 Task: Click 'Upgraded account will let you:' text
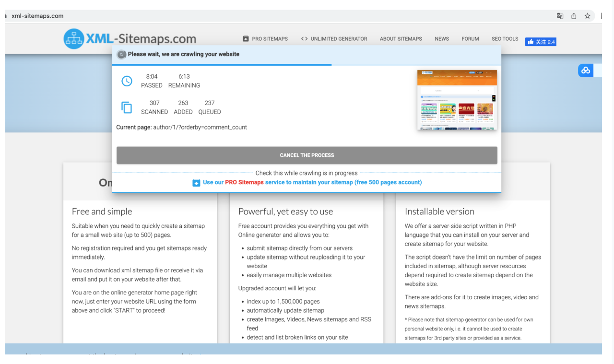click(277, 288)
